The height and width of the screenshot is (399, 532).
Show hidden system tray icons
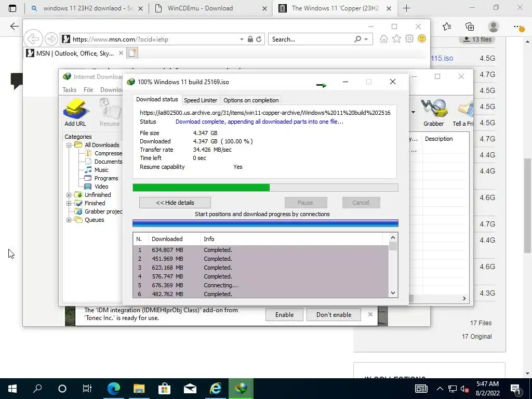click(x=440, y=389)
